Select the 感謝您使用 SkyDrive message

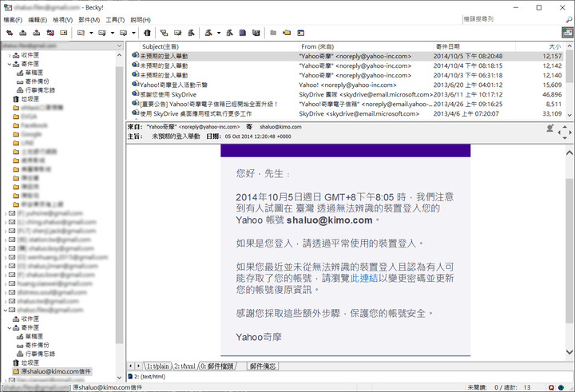click(x=345, y=94)
